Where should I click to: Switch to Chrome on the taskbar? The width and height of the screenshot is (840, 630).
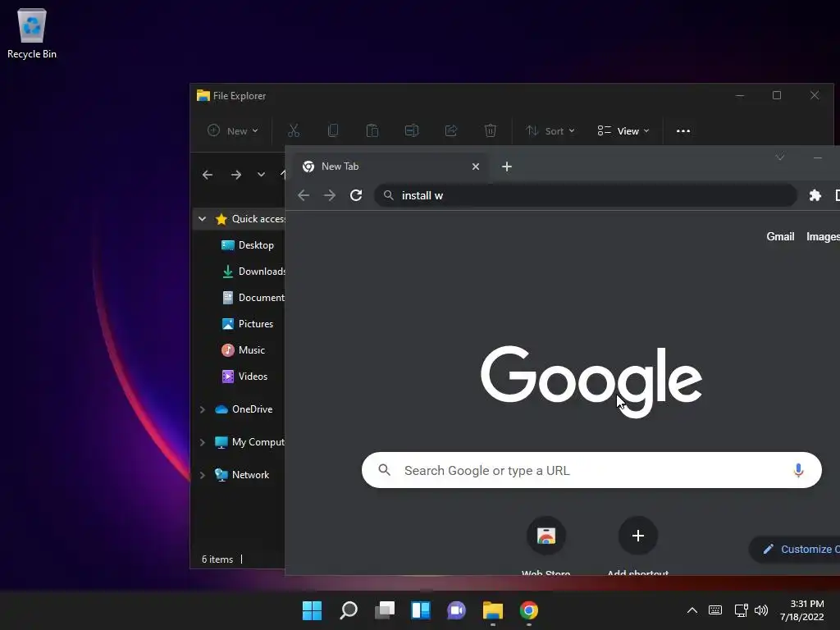(x=529, y=610)
